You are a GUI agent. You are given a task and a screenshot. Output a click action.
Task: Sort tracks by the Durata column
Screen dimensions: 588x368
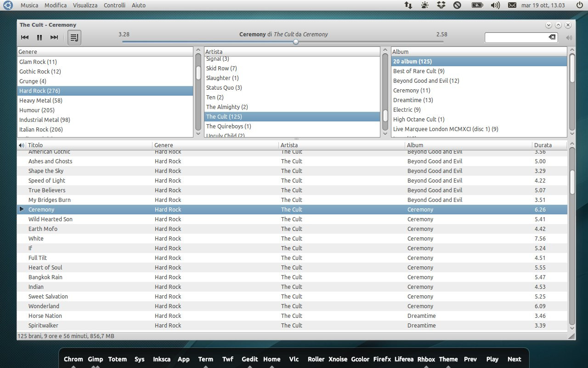pos(549,145)
